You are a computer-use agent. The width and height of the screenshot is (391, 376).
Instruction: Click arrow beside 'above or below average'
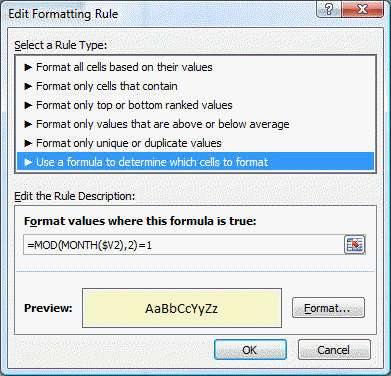[x=28, y=124]
